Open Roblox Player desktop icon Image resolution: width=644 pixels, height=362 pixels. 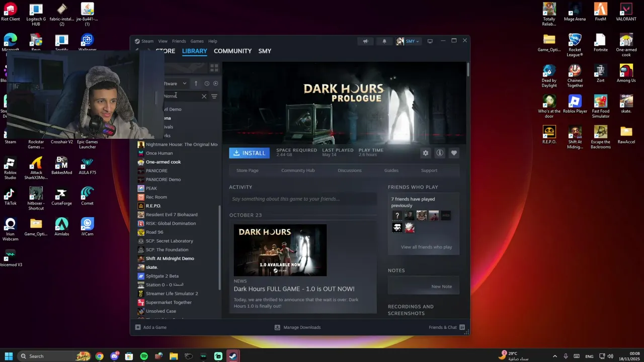(575, 104)
